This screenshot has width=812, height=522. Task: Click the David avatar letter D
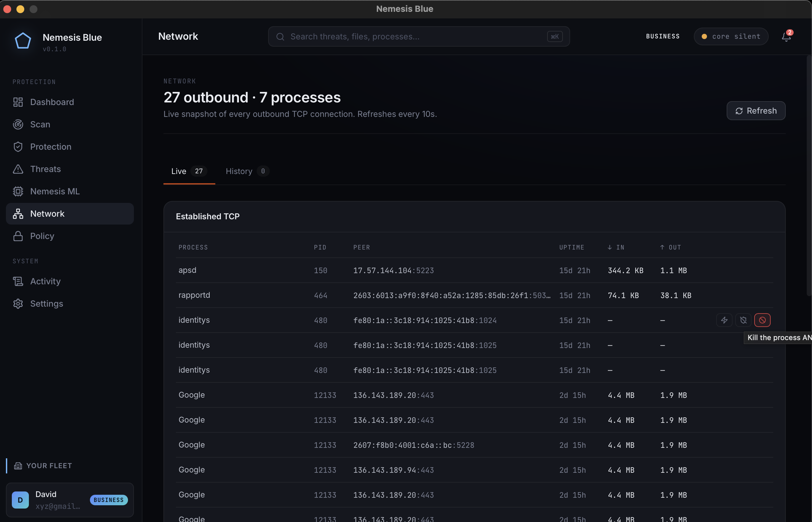[x=20, y=500]
